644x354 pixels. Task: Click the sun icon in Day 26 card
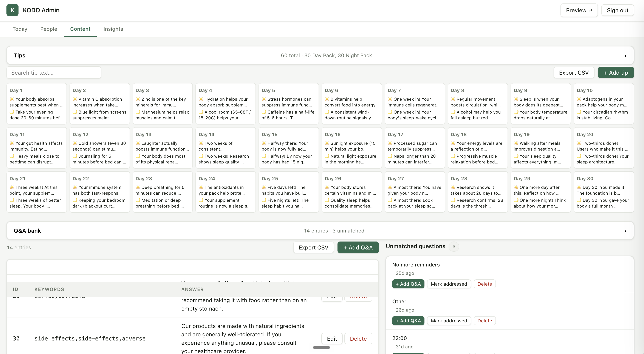point(327,187)
